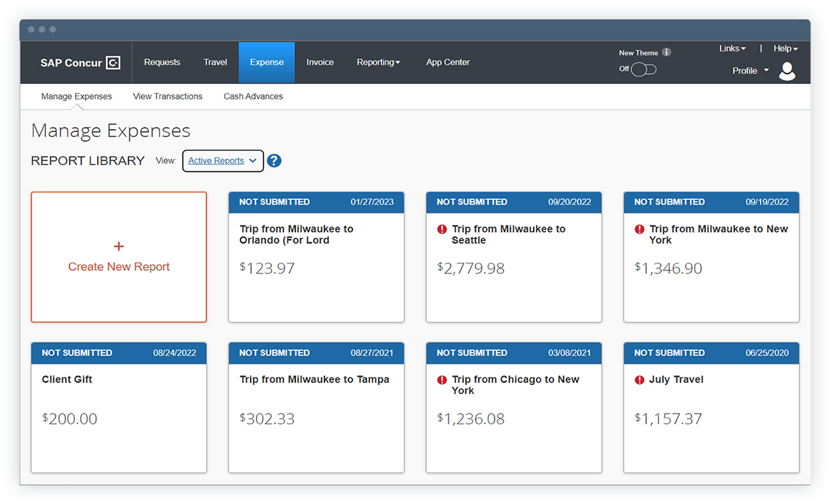The width and height of the screenshot is (830, 504).
Task: Click the profile avatar icon
Action: [x=787, y=71]
